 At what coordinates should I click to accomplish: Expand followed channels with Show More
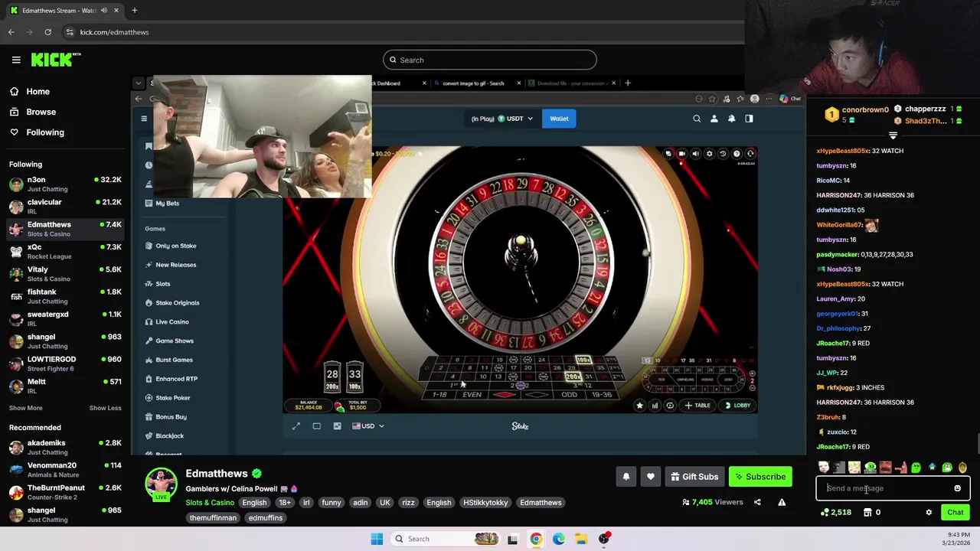point(26,408)
